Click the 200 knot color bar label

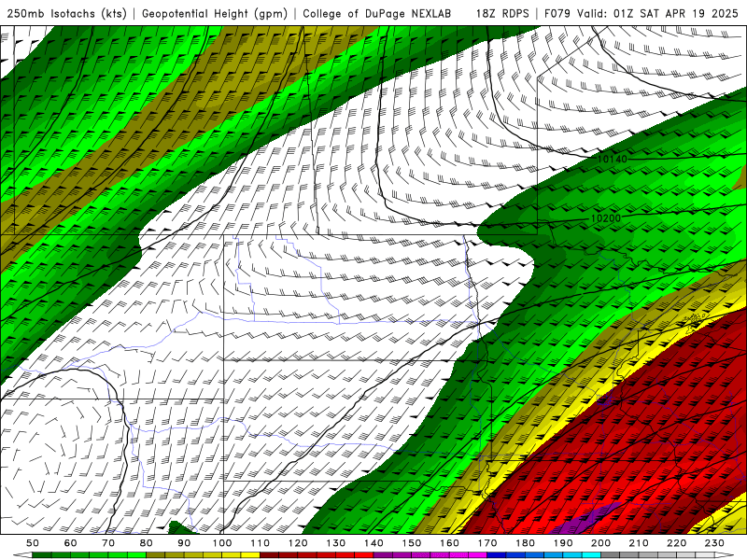pyautogui.click(x=600, y=543)
